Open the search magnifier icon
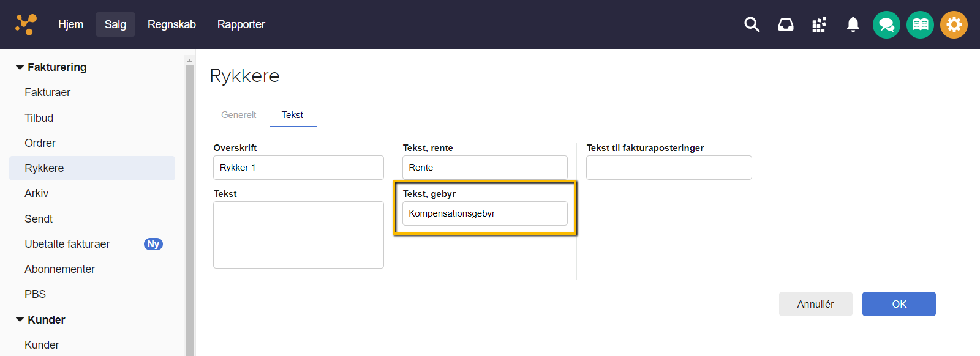The width and height of the screenshot is (980, 356). (x=752, y=24)
